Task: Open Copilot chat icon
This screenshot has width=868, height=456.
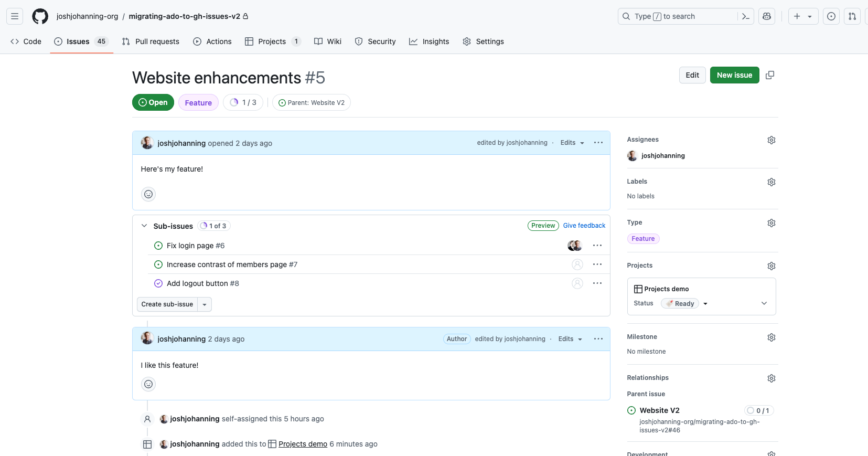Action: [x=767, y=16]
